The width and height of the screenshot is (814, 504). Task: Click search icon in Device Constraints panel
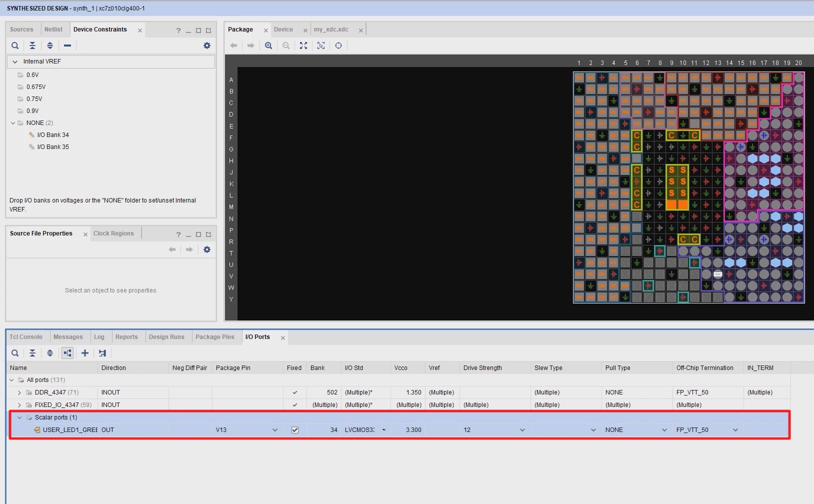[15, 45]
